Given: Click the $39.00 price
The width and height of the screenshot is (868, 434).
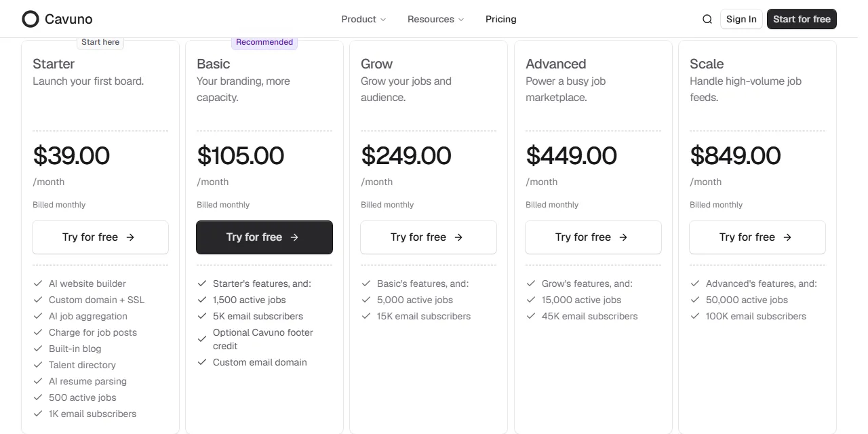Looking at the screenshot, I should (x=71, y=156).
